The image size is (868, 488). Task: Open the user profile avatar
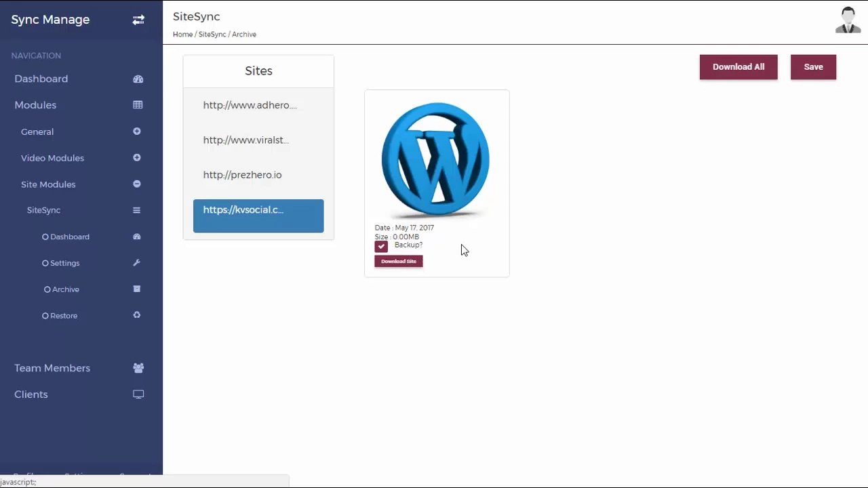pos(848,20)
